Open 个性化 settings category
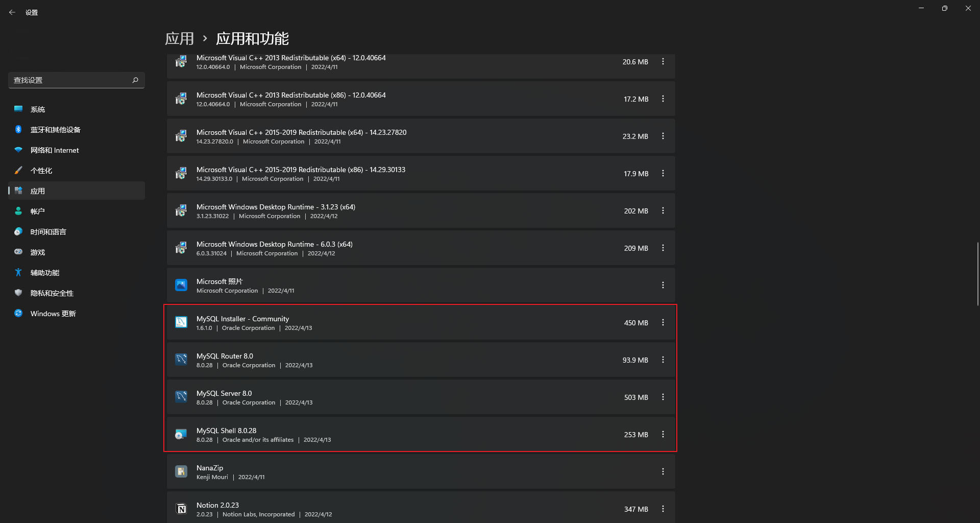This screenshot has width=980, height=523. tap(77, 171)
